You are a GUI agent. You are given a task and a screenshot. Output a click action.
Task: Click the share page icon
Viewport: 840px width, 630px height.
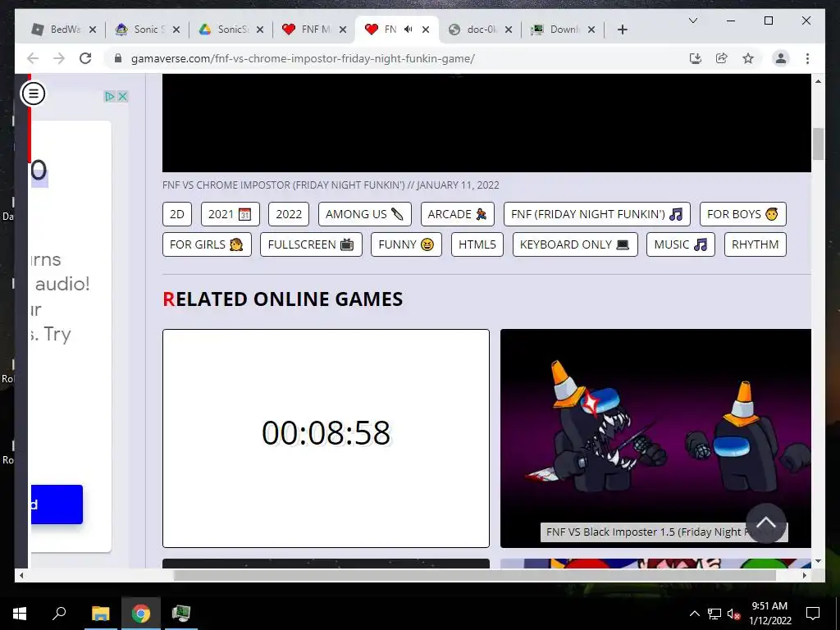point(722,58)
